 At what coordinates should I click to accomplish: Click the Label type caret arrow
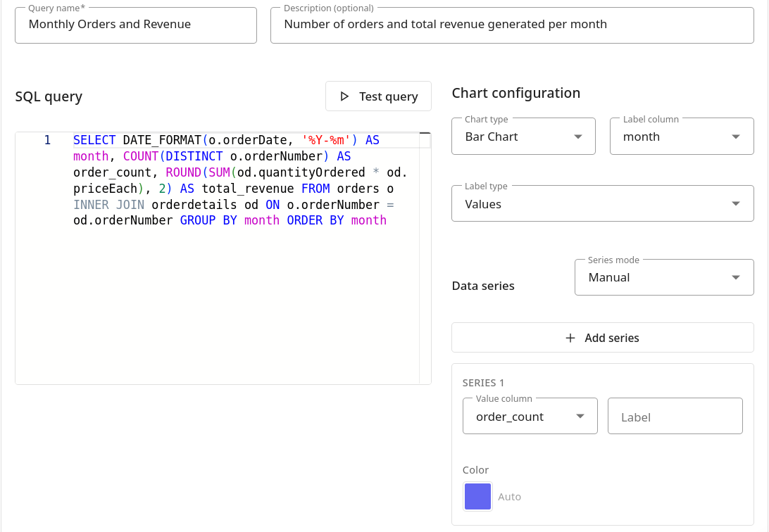coord(736,204)
